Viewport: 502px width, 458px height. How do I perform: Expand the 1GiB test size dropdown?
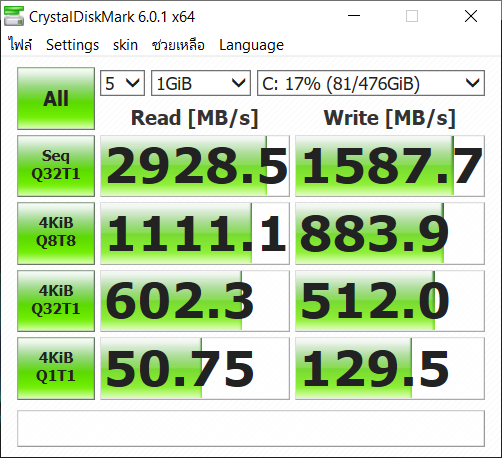pos(201,83)
